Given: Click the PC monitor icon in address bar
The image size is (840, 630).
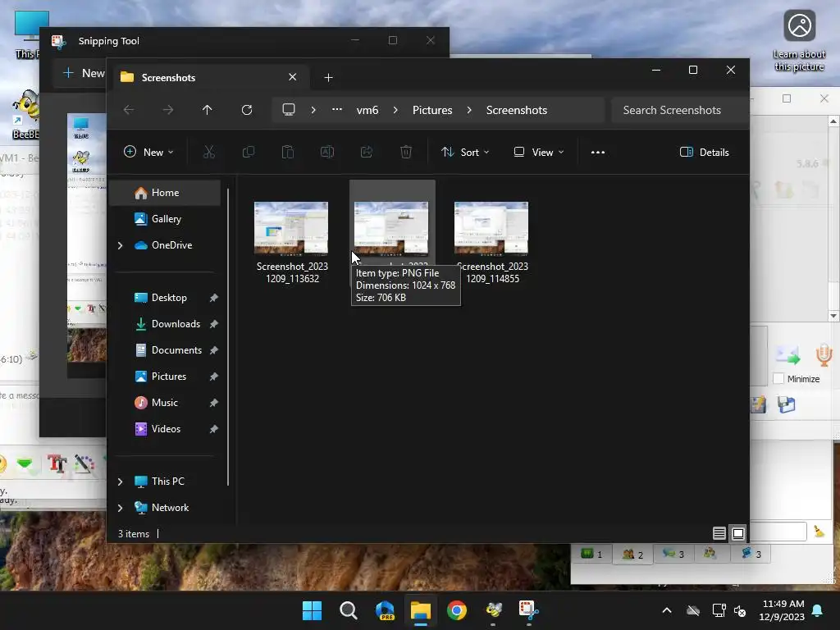Looking at the screenshot, I should [289, 110].
